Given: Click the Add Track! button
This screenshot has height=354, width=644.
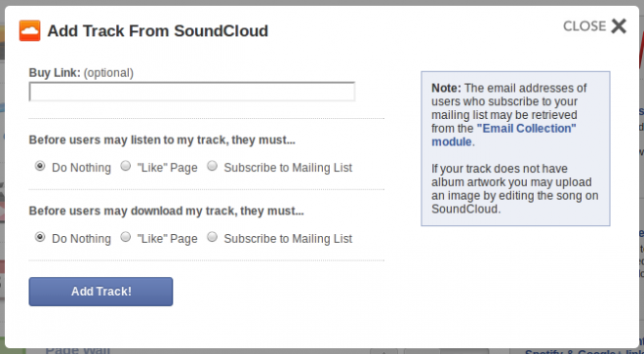Looking at the screenshot, I should [101, 292].
